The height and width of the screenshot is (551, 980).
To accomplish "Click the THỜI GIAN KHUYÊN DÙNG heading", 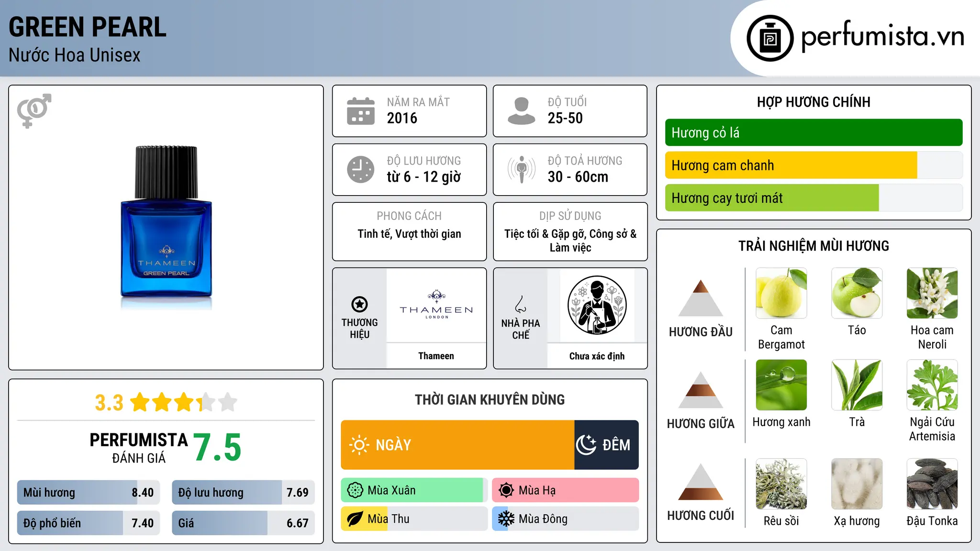I will click(490, 400).
